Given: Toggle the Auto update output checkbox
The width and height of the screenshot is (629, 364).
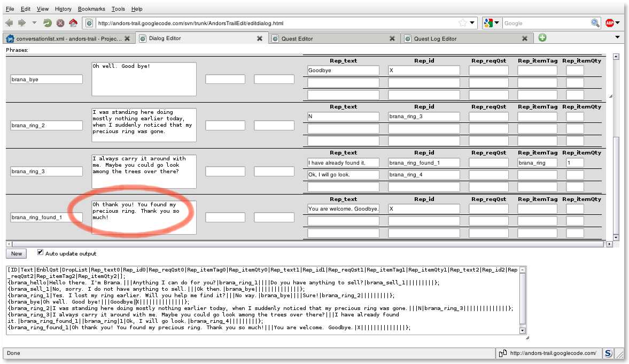Looking at the screenshot, I should 40,253.
